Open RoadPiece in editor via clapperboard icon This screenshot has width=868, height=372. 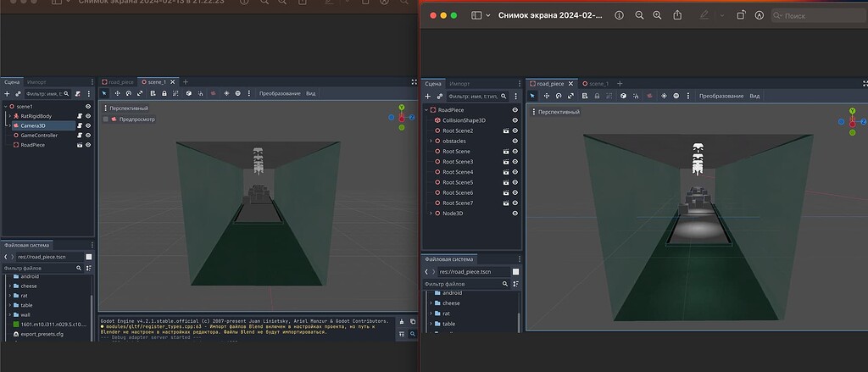pos(80,145)
